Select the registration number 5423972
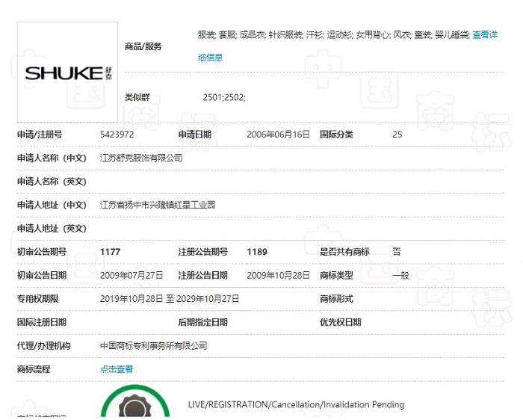Screen dimensions: 523x420 pos(117,135)
